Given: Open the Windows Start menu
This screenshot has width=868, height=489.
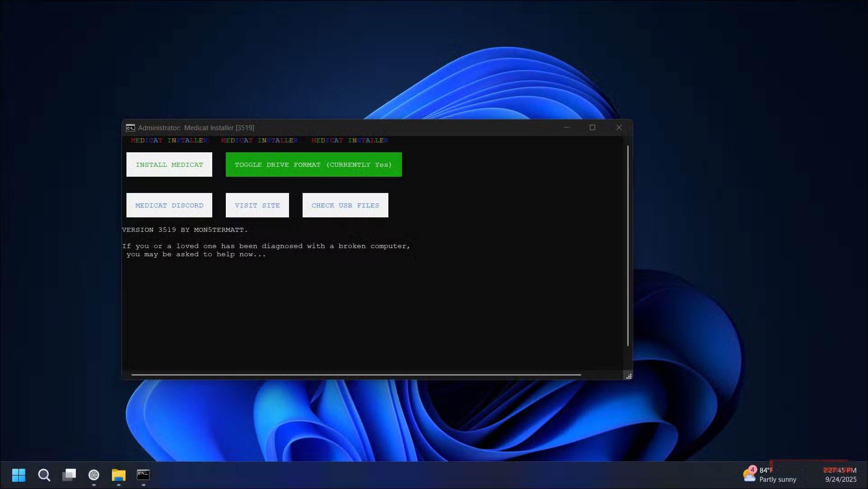Looking at the screenshot, I should pos(19,475).
